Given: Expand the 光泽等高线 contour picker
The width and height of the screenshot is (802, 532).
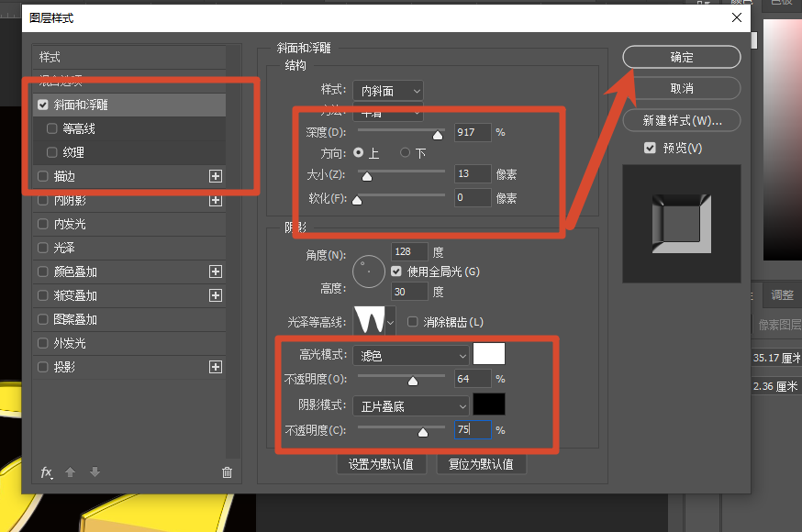Looking at the screenshot, I should pos(390,322).
